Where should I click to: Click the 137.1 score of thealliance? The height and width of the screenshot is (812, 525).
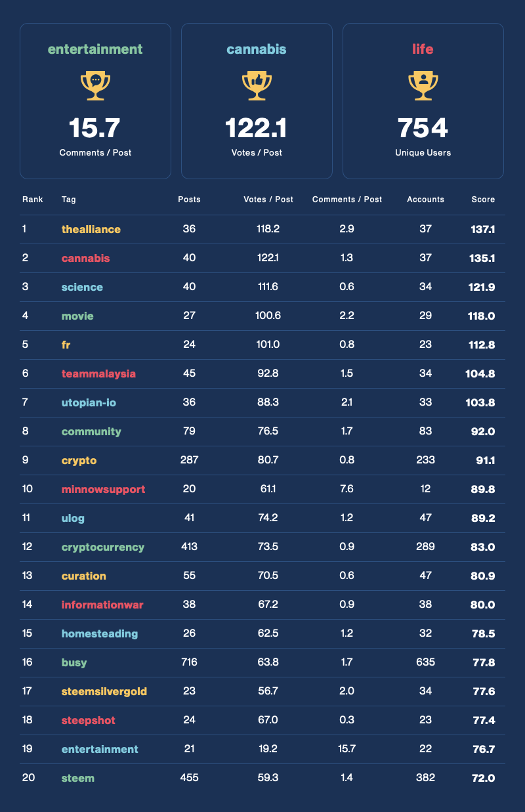click(484, 229)
